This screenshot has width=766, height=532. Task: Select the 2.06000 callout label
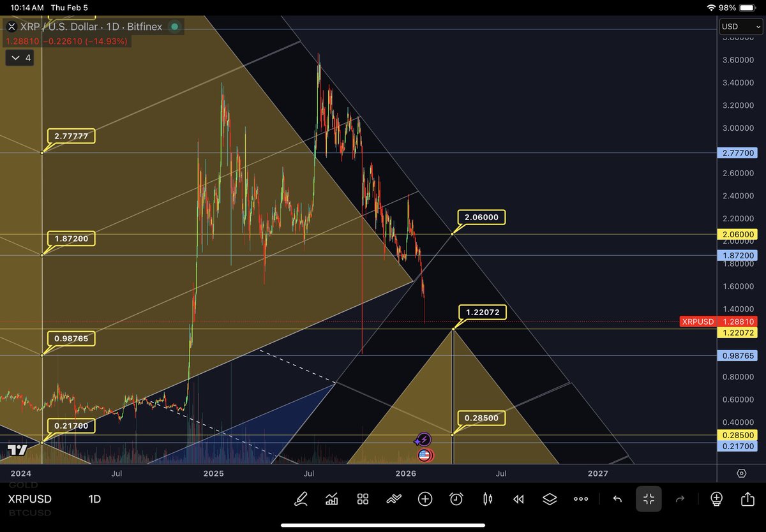[483, 218]
